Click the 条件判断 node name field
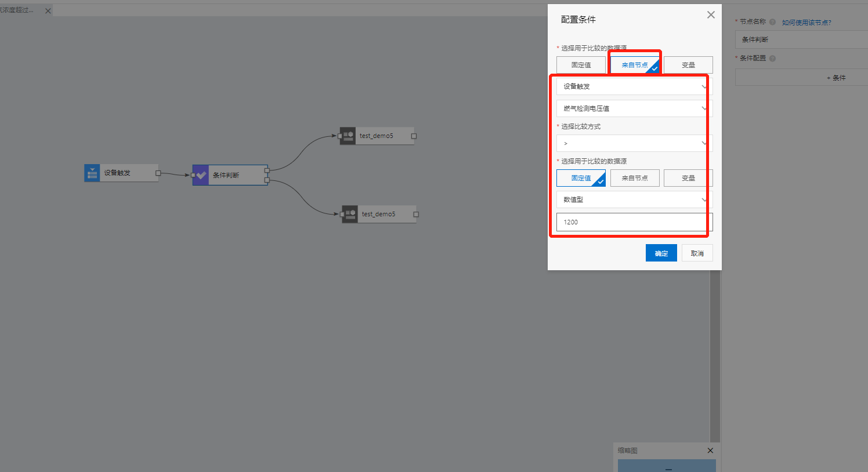The width and height of the screenshot is (868, 472). tap(801, 39)
